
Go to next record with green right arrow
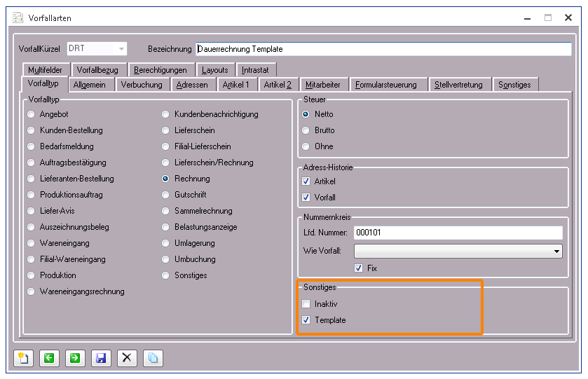pyautogui.click(x=75, y=358)
